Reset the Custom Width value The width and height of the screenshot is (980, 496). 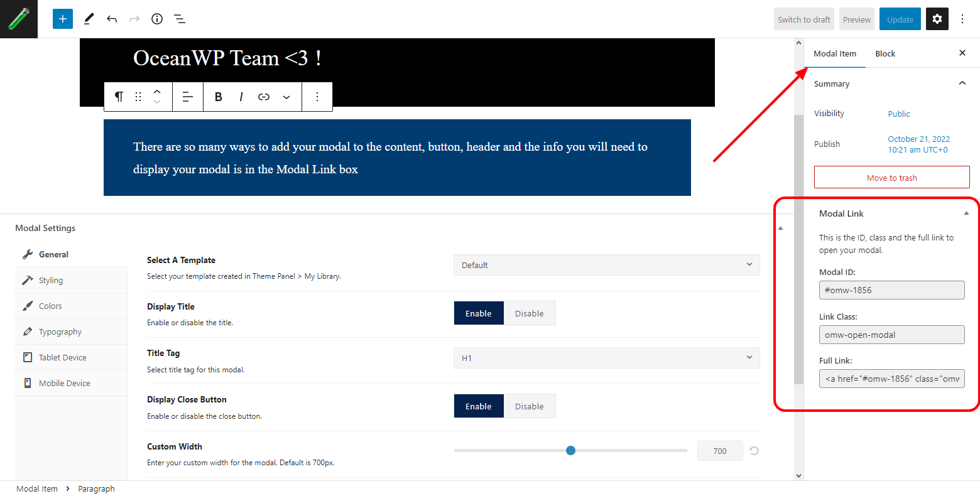pos(754,451)
